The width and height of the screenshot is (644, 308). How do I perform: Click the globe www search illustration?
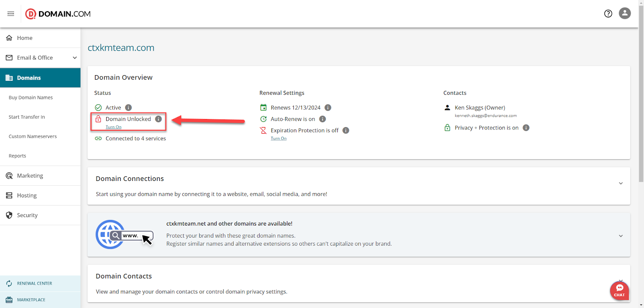[125, 234]
